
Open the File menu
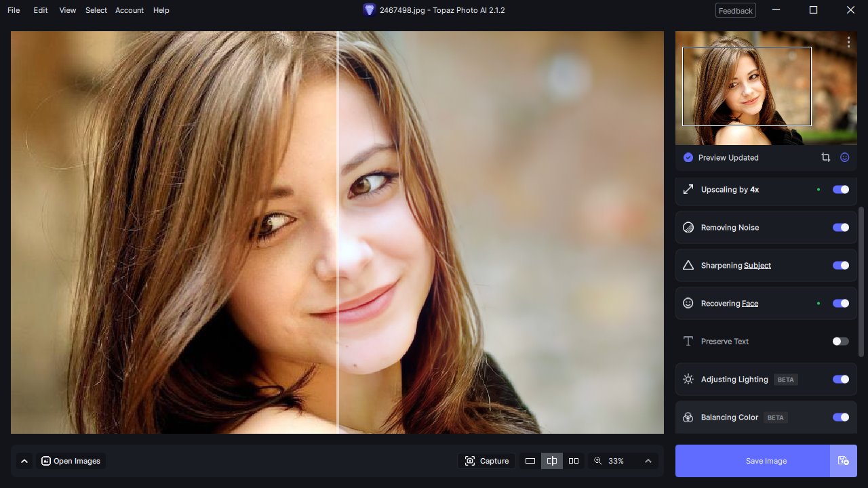[x=14, y=10]
